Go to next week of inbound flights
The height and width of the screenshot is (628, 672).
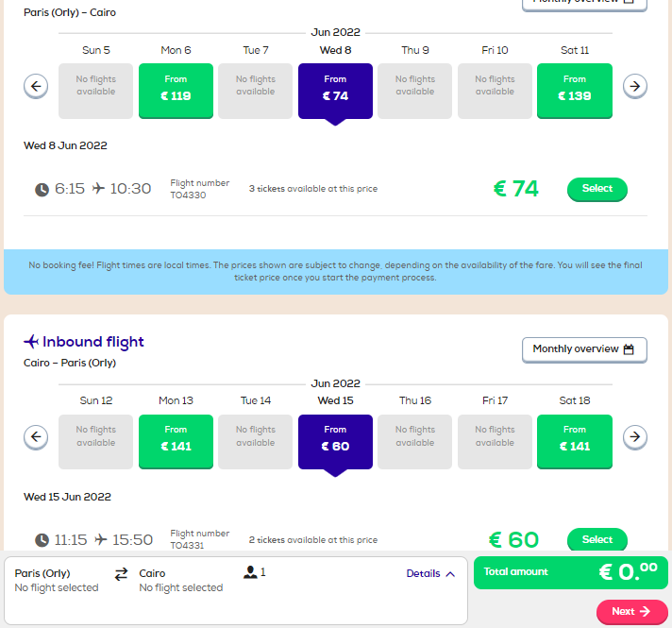(634, 437)
